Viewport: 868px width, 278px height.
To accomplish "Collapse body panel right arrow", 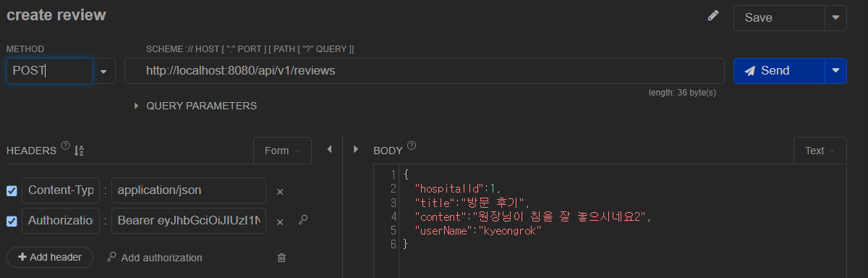I will (355, 149).
